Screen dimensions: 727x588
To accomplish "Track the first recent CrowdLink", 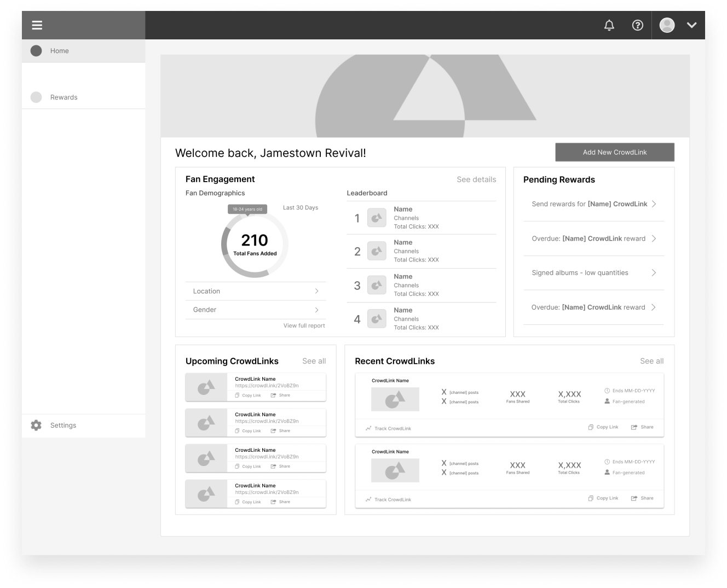I will click(x=388, y=428).
